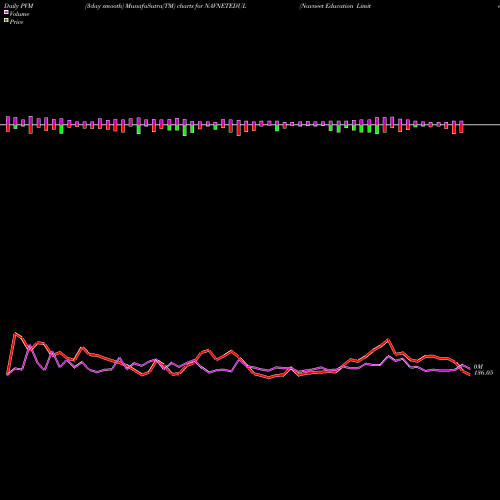Click the '0M' volume value label
This screenshot has height=500, width=500.
478,367
